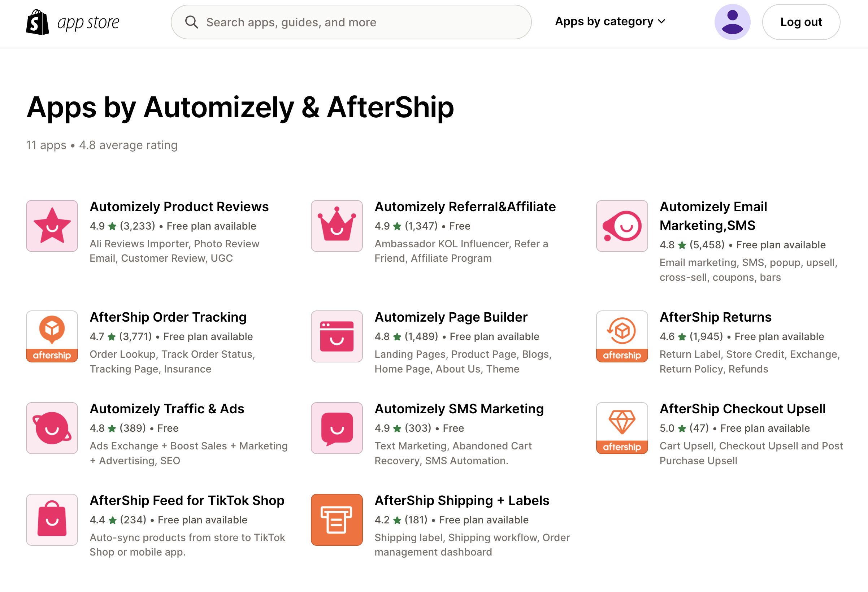This screenshot has height=592, width=868.
Task: Click the AfterShip Order Tracking icon
Action: 52,336
